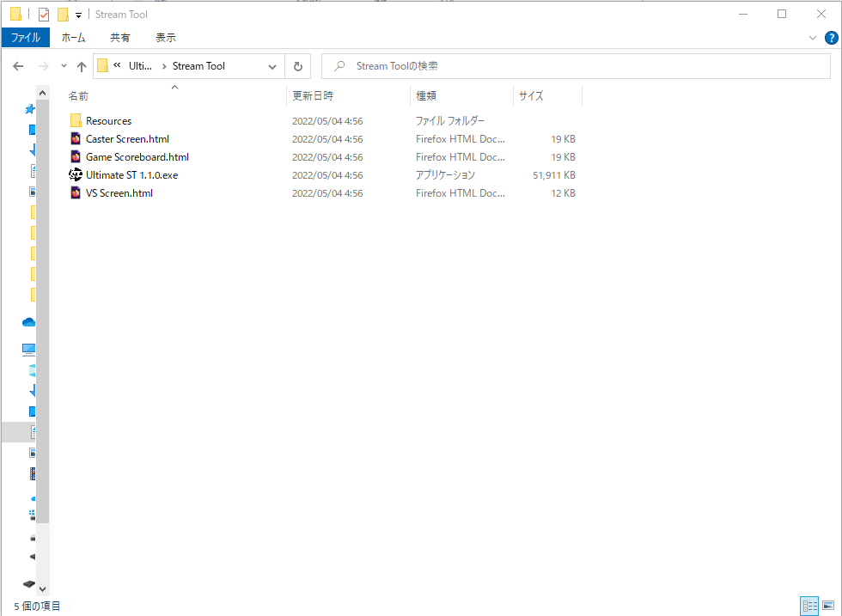842x616 pixels.
Task: Open OneDrive cloud in sidebar
Action: tap(29, 322)
